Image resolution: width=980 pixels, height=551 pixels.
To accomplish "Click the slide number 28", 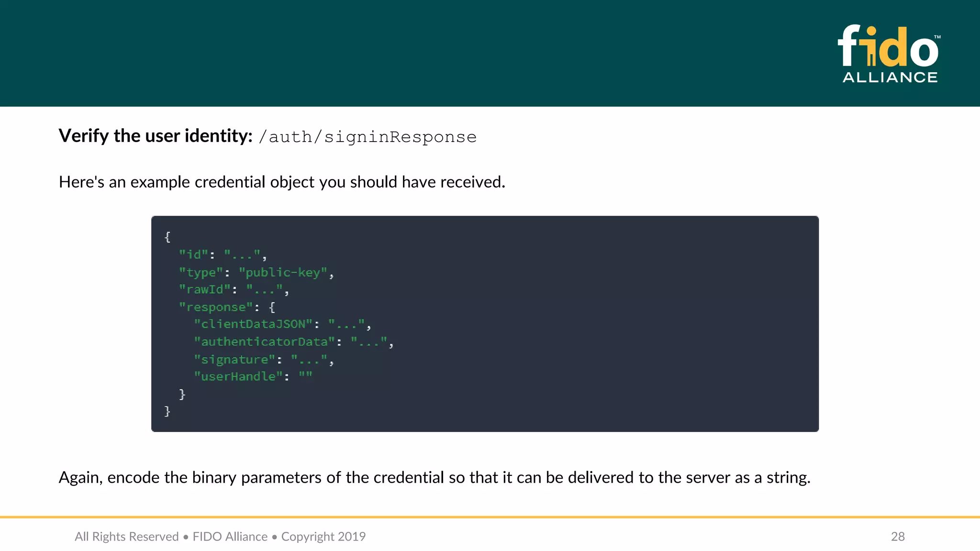I will pyautogui.click(x=898, y=537).
